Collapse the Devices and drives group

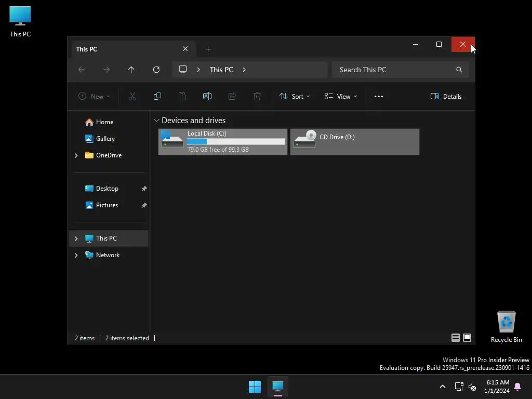pyautogui.click(x=156, y=121)
